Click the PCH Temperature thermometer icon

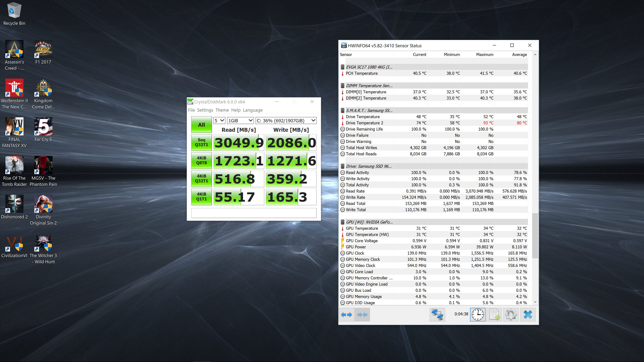tap(342, 73)
